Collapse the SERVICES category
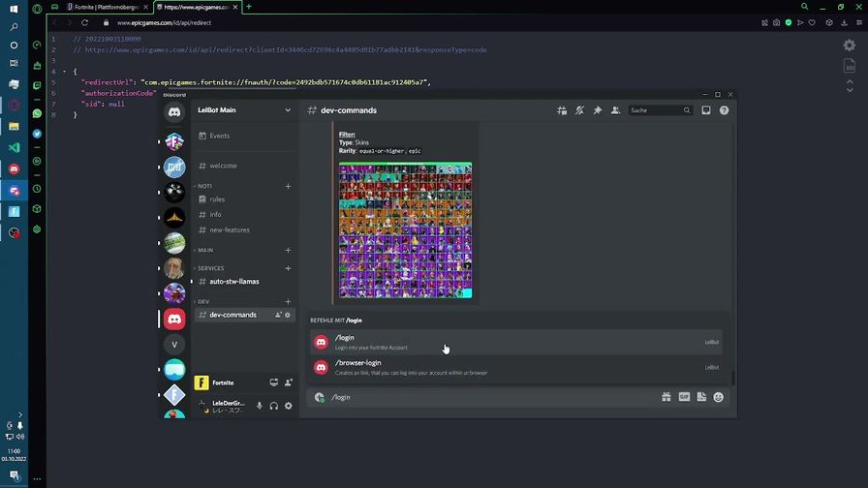The width and height of the screenshot is (868, 488). point(210,268)
